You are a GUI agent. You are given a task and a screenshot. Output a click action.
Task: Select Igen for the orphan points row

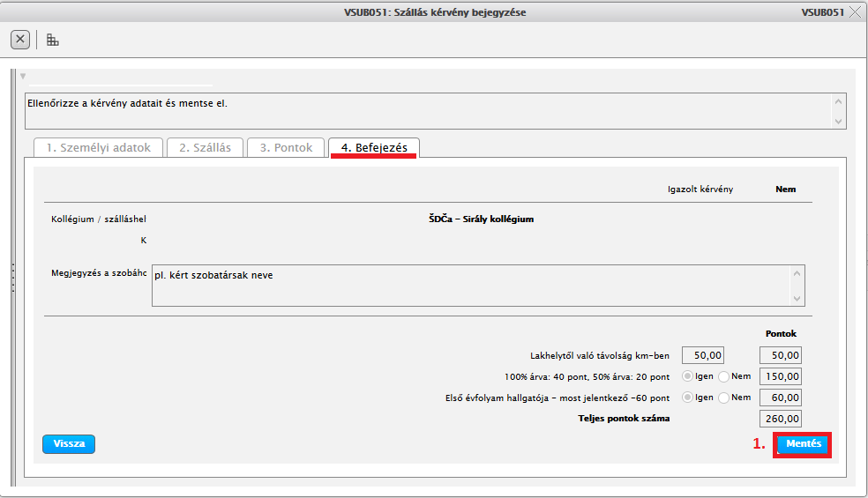coord(688,376)
